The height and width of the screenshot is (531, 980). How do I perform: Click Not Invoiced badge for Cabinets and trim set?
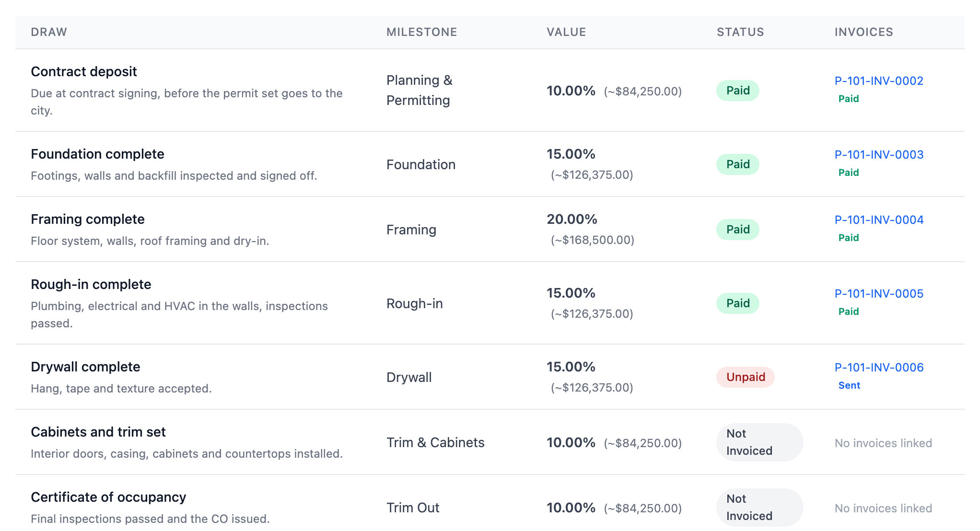click(759, 442)
